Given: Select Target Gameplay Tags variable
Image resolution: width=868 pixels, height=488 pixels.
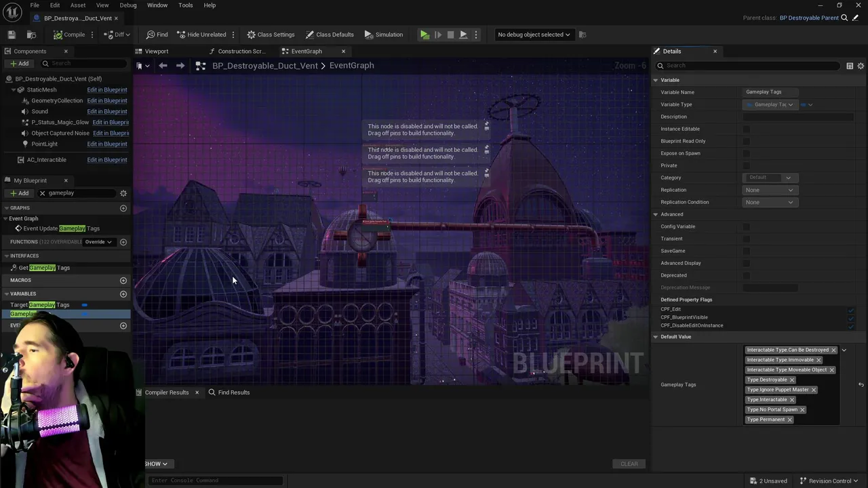Looking at the screenshot, I should [x=39, y=305].
